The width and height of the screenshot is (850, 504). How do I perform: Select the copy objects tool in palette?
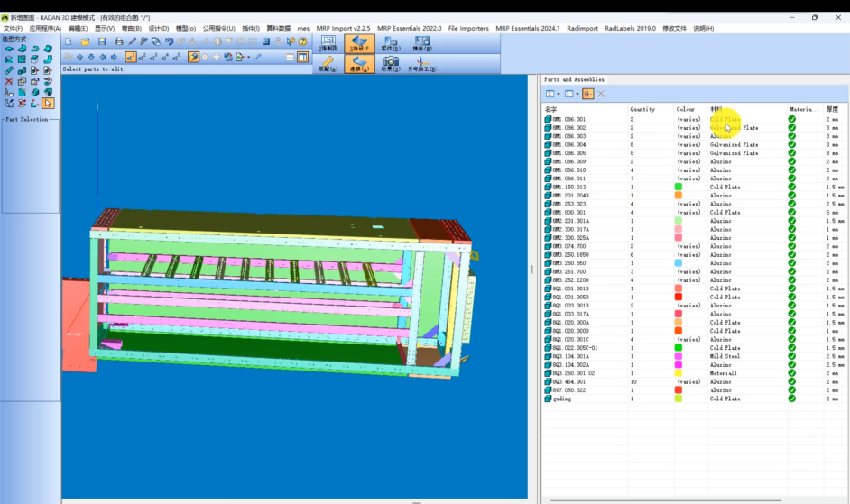tap(22, 81)
